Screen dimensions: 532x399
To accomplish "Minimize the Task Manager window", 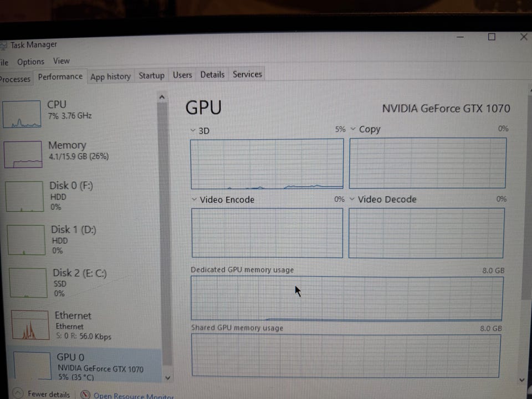I will coord(460,37).
